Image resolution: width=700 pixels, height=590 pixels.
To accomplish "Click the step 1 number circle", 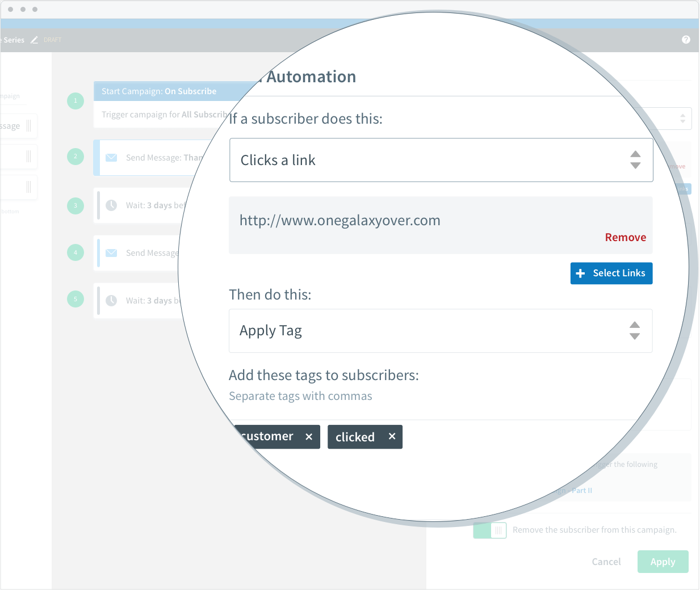I will 76,101.
